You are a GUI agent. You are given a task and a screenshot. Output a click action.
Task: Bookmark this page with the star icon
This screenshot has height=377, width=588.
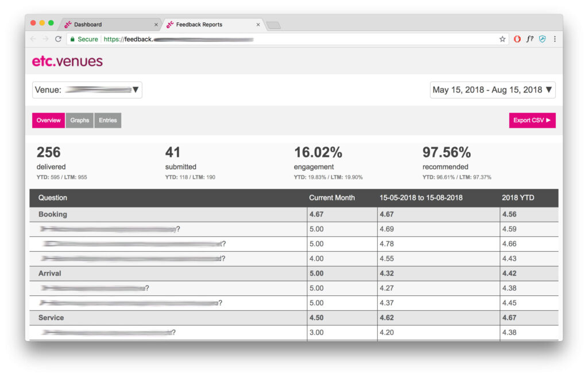pos(502,39)
